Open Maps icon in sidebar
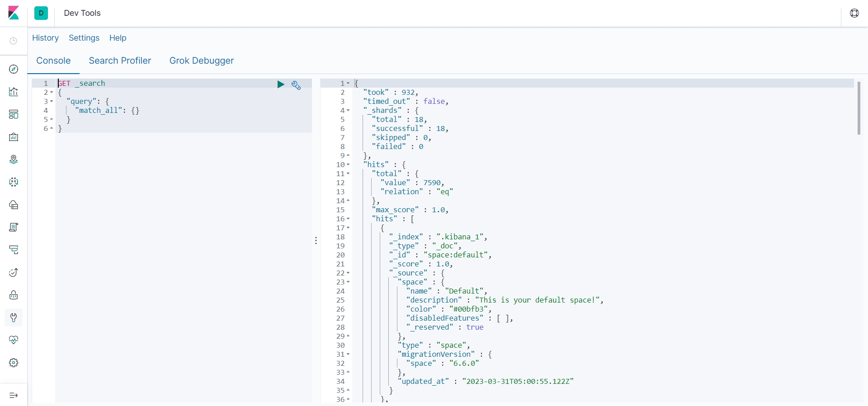The width and height of the screenshot is (868, 406). pos(14,159)
